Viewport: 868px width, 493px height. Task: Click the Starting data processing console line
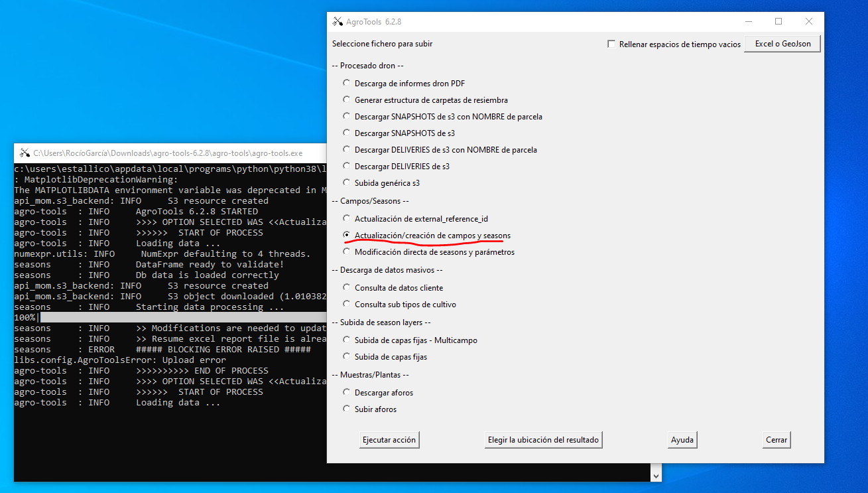pyautogui.click(x=149, y=307)
